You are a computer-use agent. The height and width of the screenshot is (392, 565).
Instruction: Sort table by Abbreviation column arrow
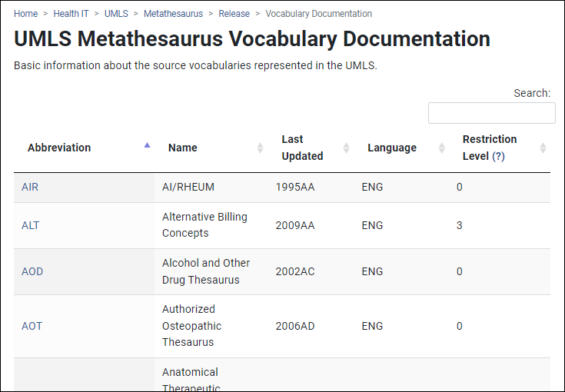point(147,145)
